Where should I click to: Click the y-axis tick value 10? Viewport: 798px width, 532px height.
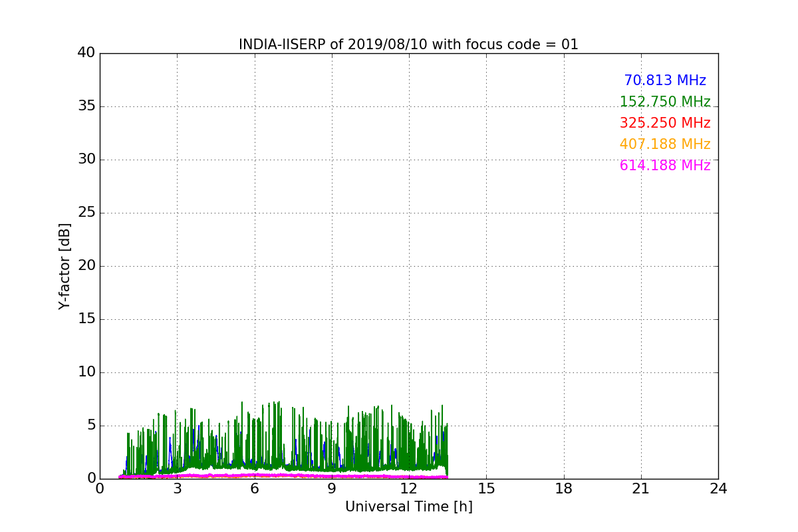pyautogui.click(x=86, y=372)
